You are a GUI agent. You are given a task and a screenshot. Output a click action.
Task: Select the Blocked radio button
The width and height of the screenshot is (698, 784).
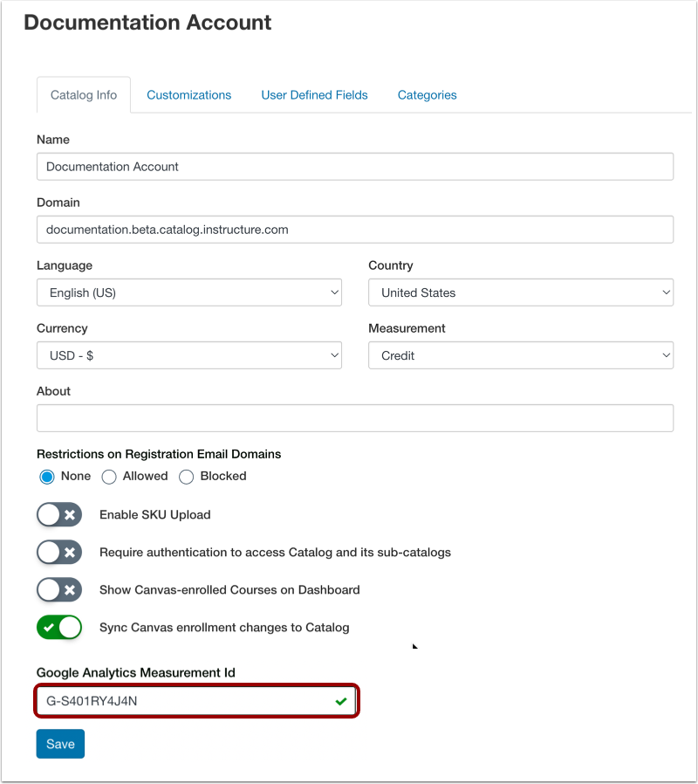click(187, 477)
